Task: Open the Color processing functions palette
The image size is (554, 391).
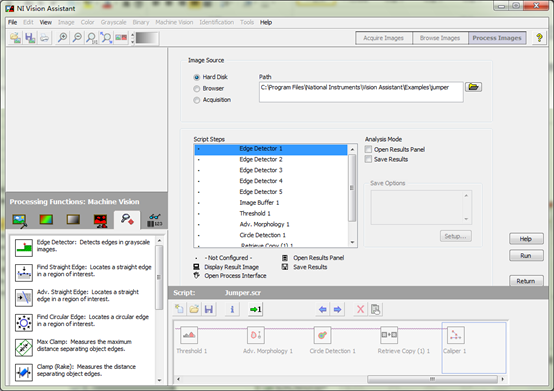Action: coord(46,220)
